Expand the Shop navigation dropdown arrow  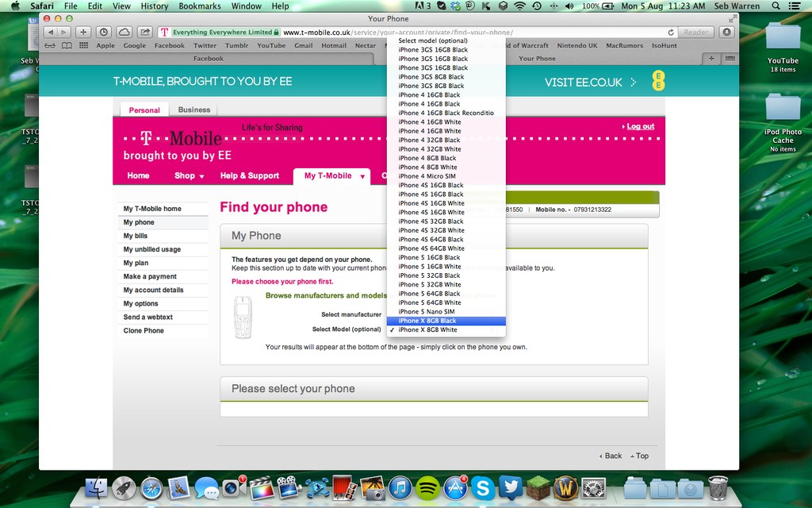pos(201,177)
